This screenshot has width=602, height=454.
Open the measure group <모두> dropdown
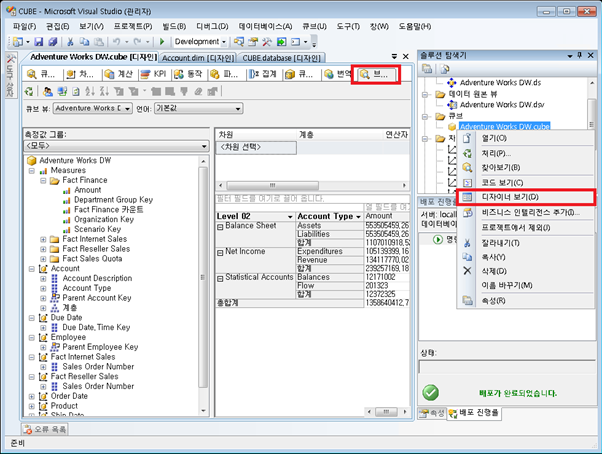pyautogui.click(x=116, y=146)
